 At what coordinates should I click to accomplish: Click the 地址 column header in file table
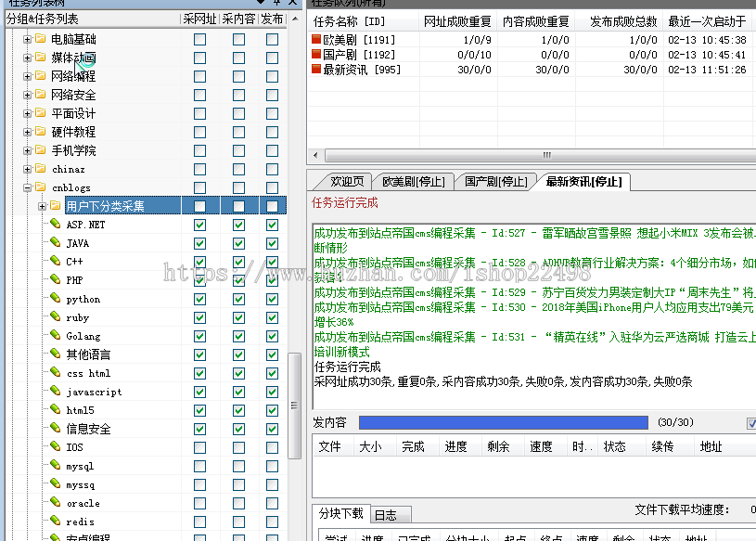(724, 446)
